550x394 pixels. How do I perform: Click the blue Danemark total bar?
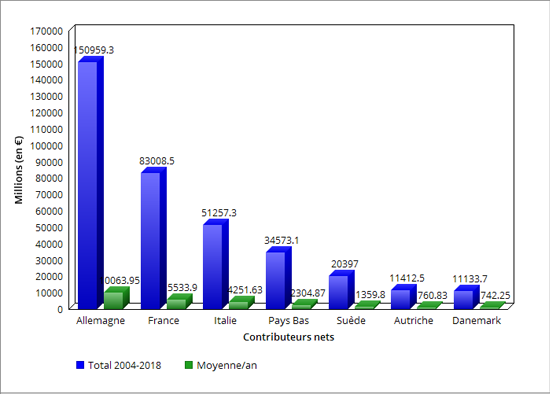467,297
